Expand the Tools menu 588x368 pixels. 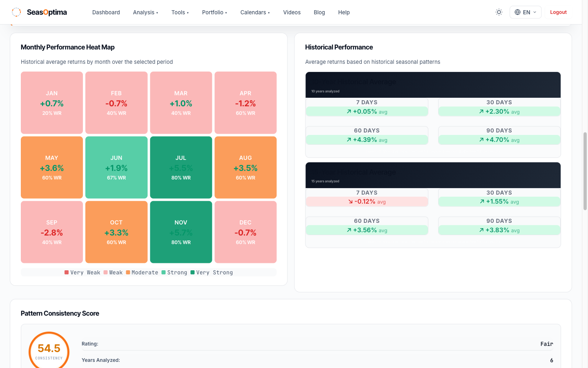180,12
